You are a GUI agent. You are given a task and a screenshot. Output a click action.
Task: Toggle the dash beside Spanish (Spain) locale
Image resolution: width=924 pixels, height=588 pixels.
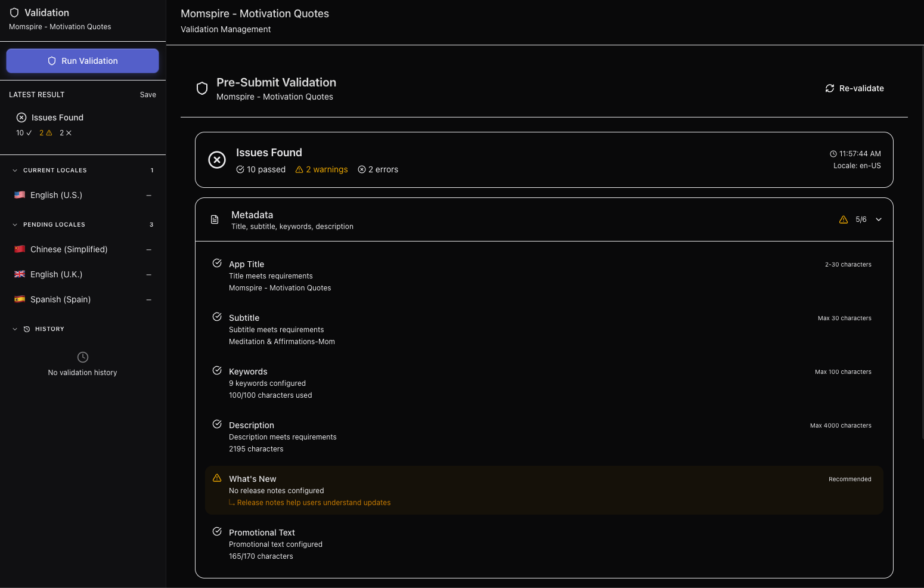[148, 299]
